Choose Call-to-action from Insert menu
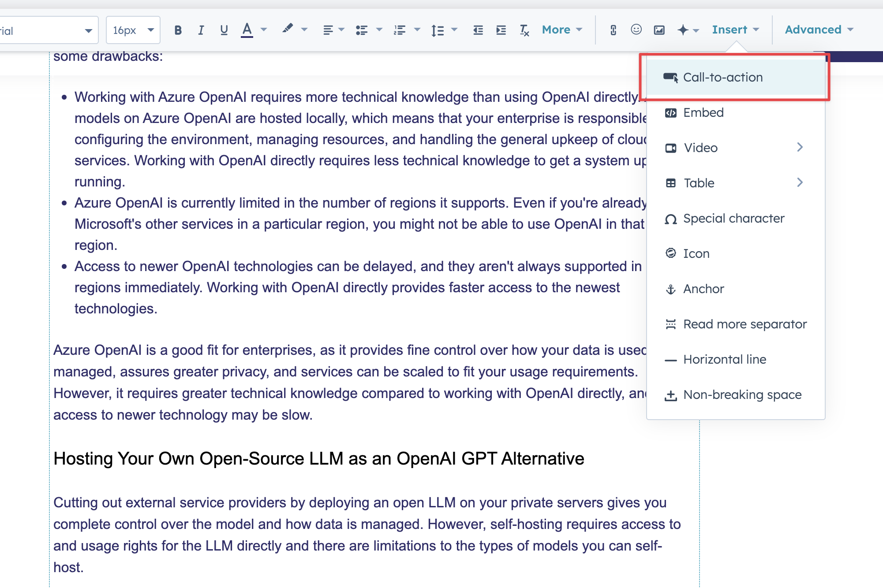 pos(735,77)
